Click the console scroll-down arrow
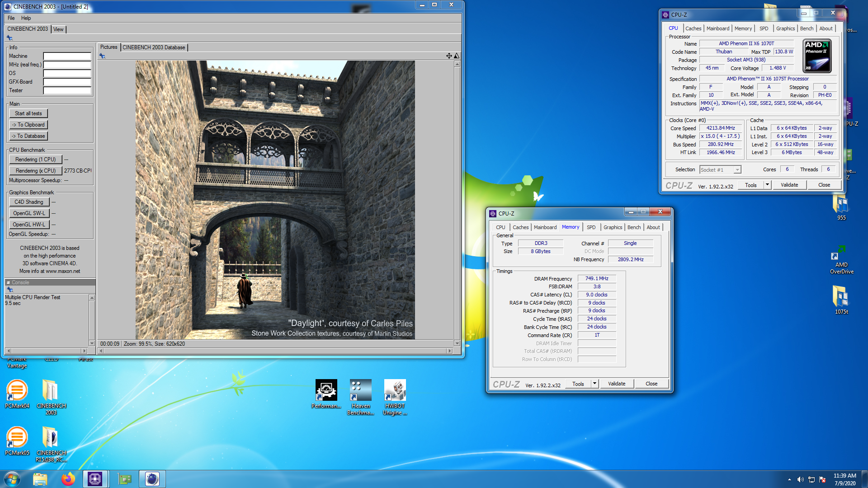This screenshot has height=488, width=868. coord(92,343)
